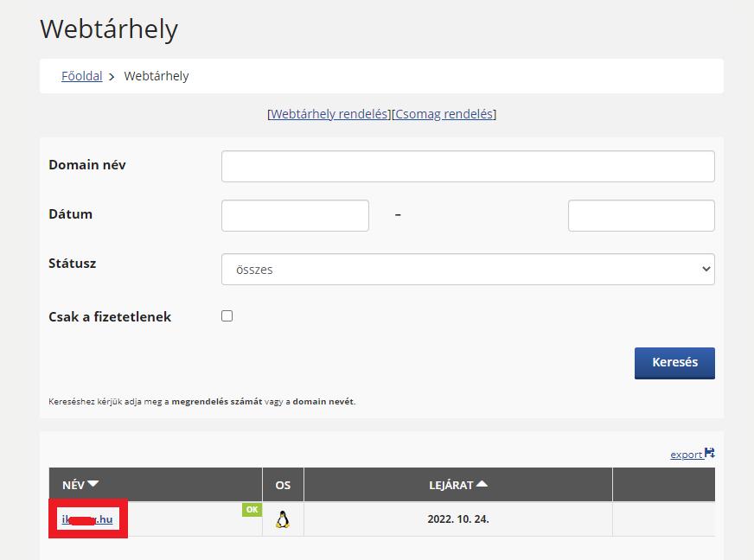The height and width of the screenshot is (560, 754).
Task: Toggle the Csak a fizetetlenek checkbox
Action: (227, 316)
